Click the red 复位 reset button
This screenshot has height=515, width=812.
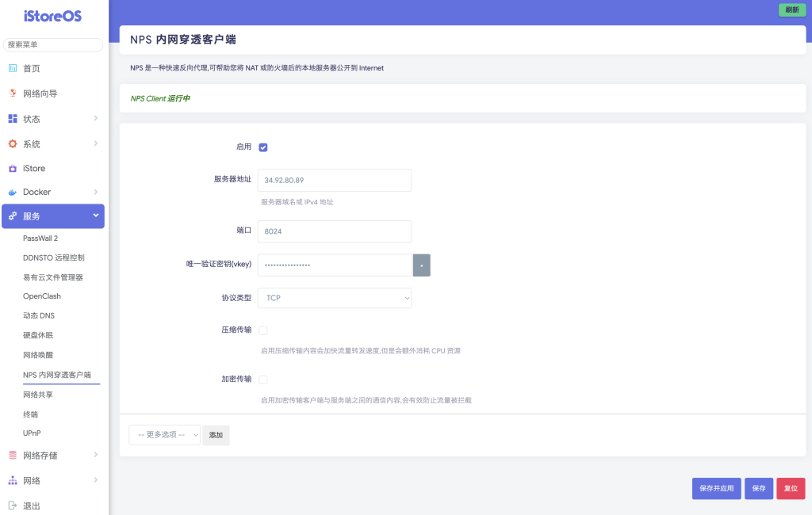click(791, 489)
